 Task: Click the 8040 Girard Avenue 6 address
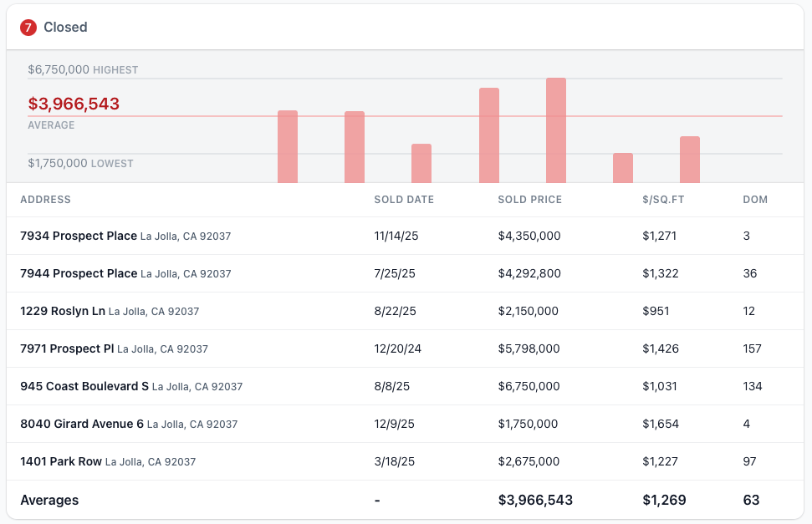[82, 424]
